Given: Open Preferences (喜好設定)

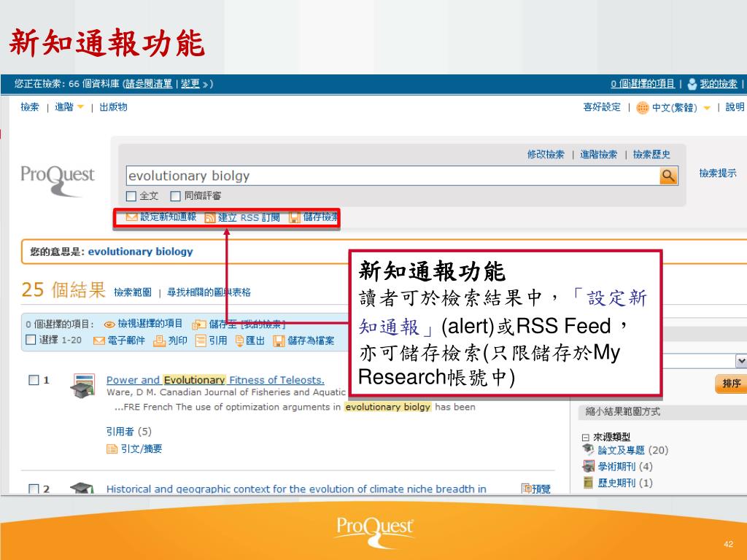Looking at the screenshot, I should (602, 107).
